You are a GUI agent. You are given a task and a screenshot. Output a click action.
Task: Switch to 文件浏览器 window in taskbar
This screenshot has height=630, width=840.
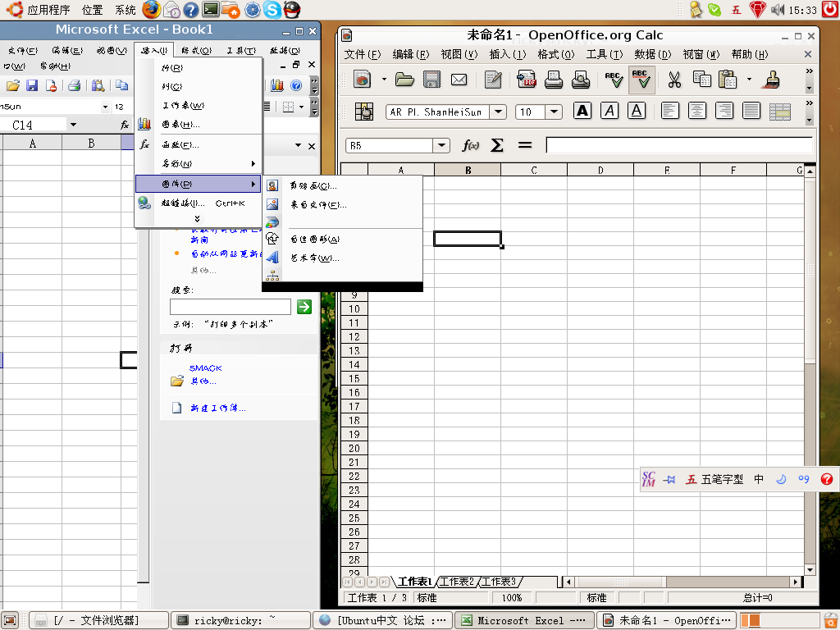click(98, 620)
